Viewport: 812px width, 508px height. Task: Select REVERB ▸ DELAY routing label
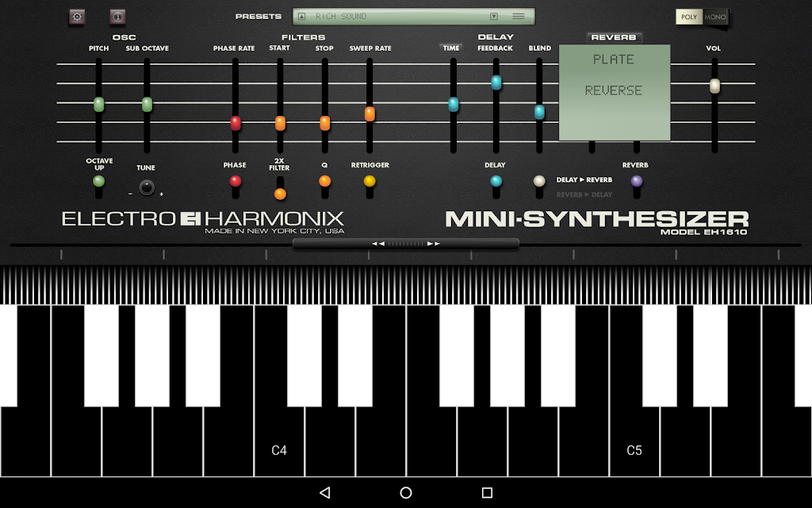pyautogui.click(x=584, y=195)
